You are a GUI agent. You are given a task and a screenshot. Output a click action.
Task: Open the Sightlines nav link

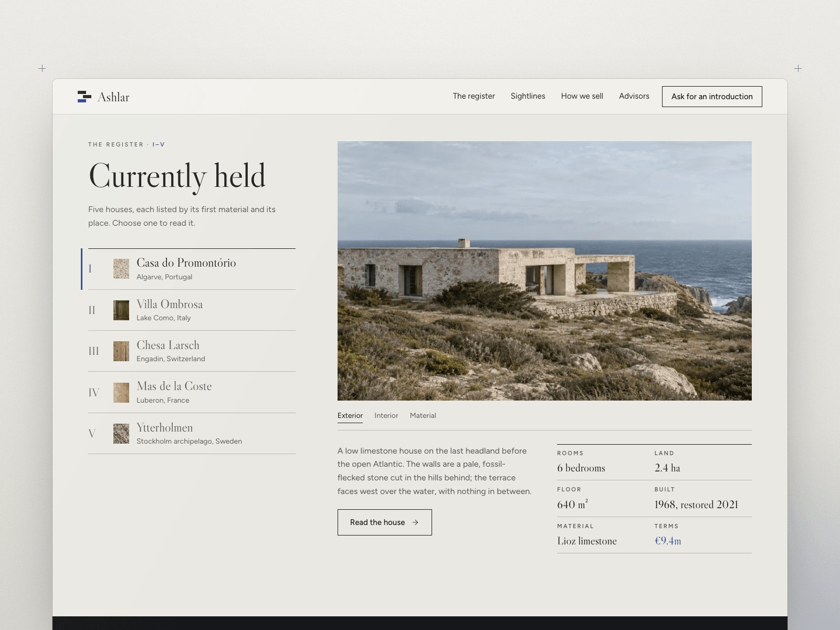coord(528,96)
